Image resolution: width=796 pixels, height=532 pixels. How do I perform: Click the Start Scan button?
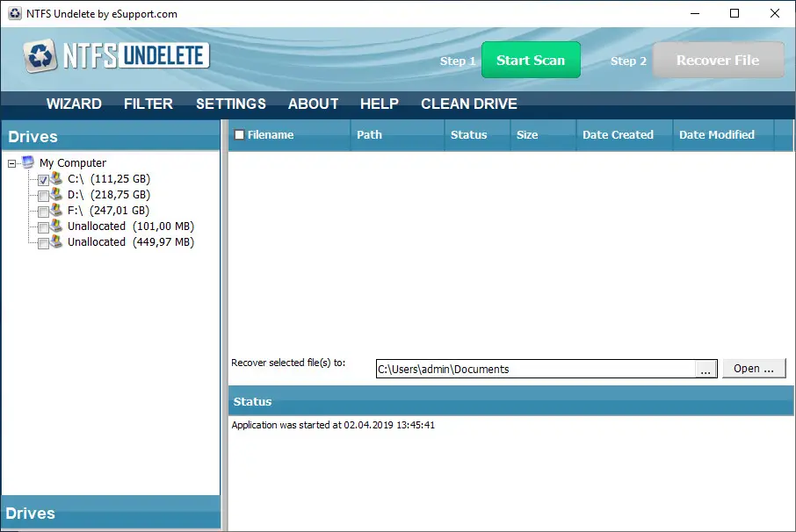531,60
